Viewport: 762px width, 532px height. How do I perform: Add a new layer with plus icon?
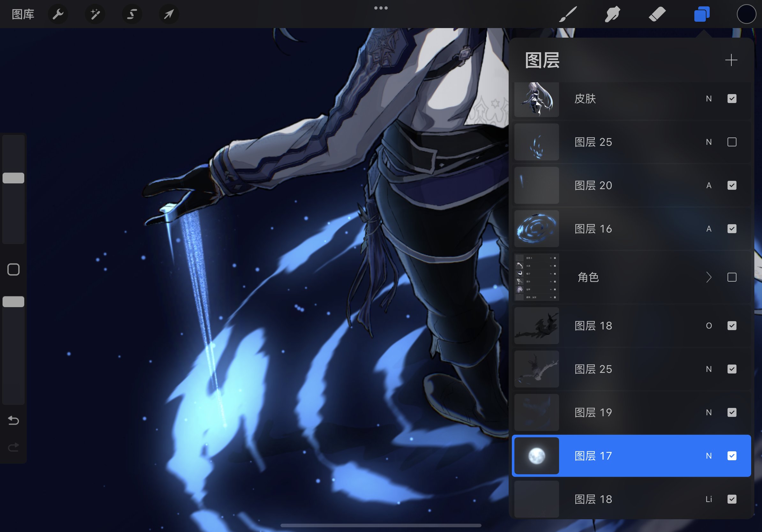tap(731, 60)
